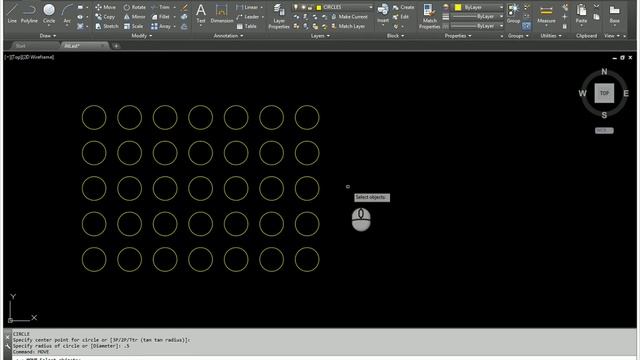The height and width of the screenshot is (360, 640).
Task: Click the Linear dimension button
Action: pyautogui.click(x=247, y=7)
